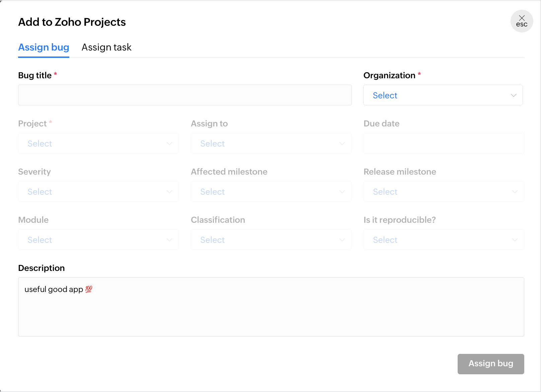The image size is (541, 392).
Task: Close dialog with the esc X icon
Action: point(522,21)
